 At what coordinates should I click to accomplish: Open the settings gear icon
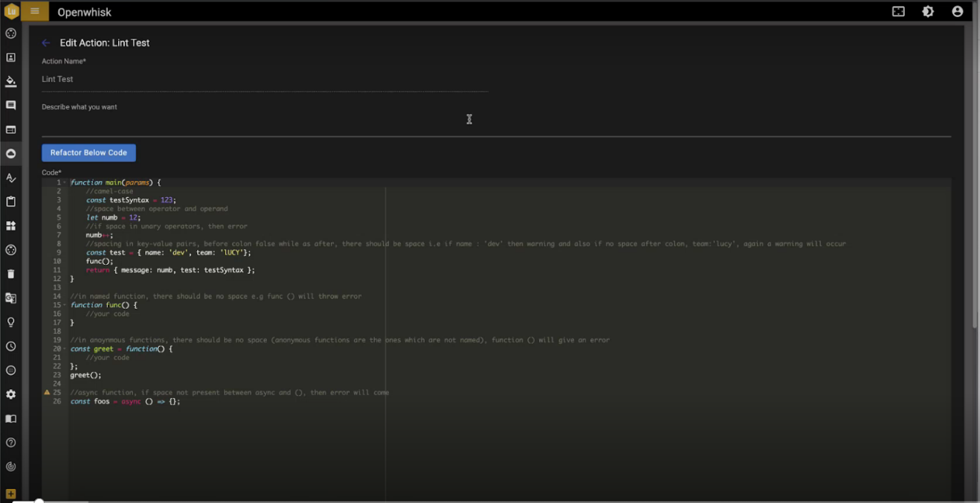(11, 394)
